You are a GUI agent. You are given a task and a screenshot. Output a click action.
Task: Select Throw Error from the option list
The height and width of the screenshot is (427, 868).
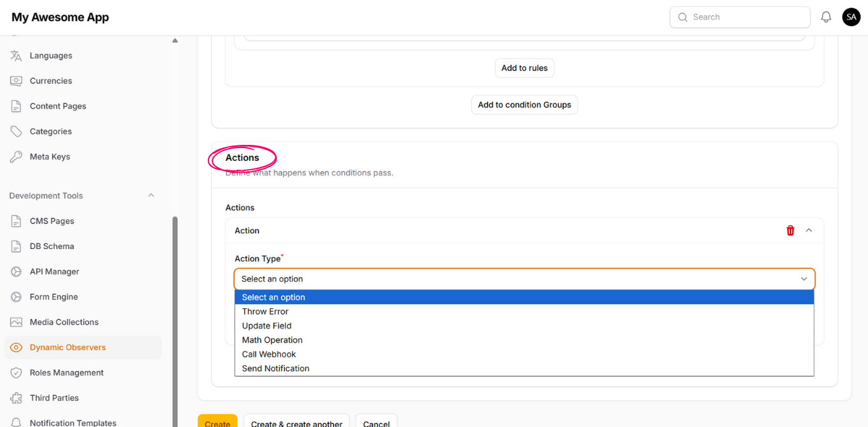click(x=265, y=311)
